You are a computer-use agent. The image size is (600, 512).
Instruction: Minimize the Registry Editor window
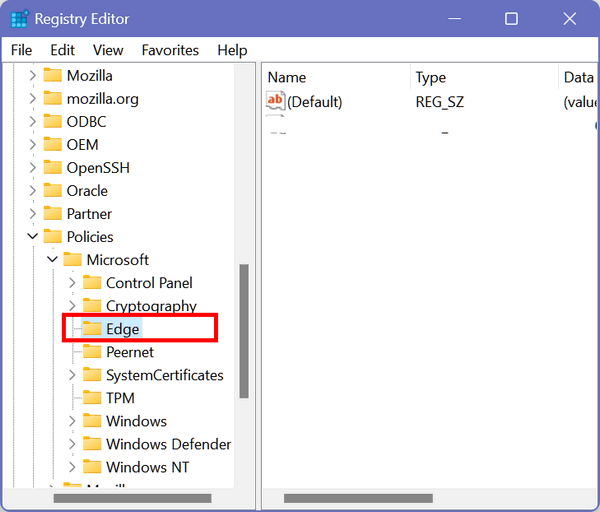(455, 18)
